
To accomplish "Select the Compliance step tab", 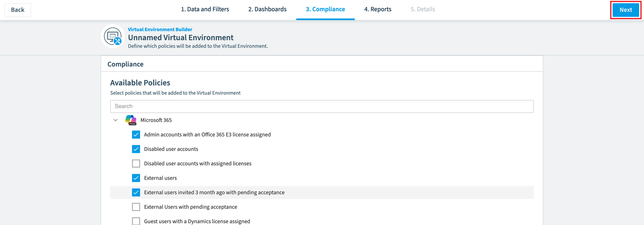I will click(325, 9).
